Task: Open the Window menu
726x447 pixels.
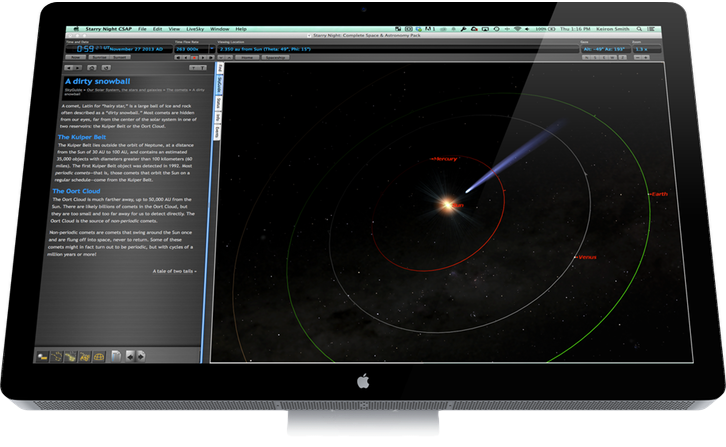Action: pos(219,29)
